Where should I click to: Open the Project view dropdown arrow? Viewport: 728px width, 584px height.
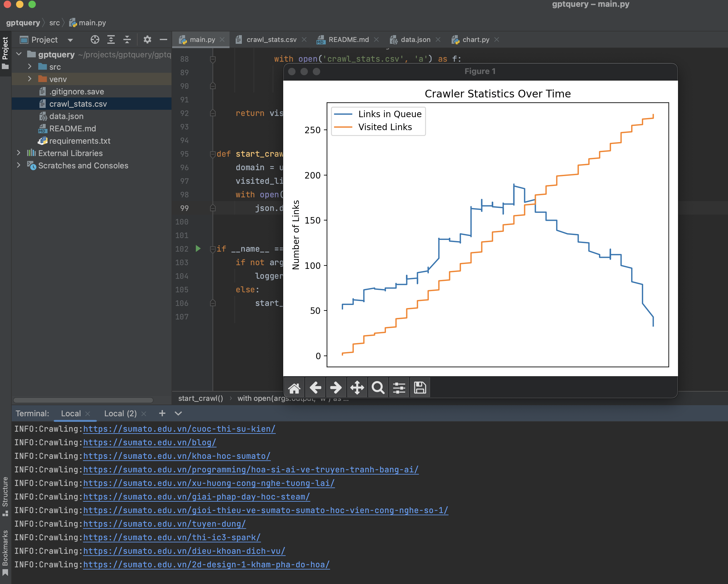(70, 40)
